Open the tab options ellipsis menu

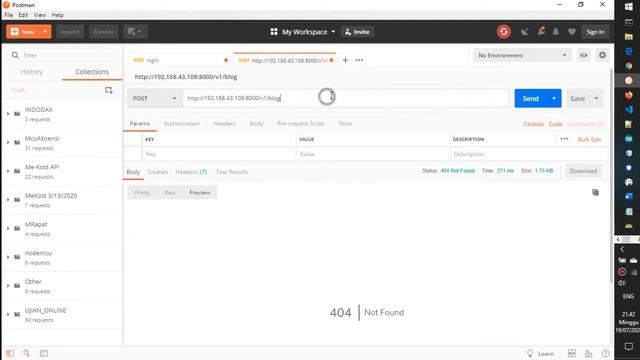(x=359, y=60)
